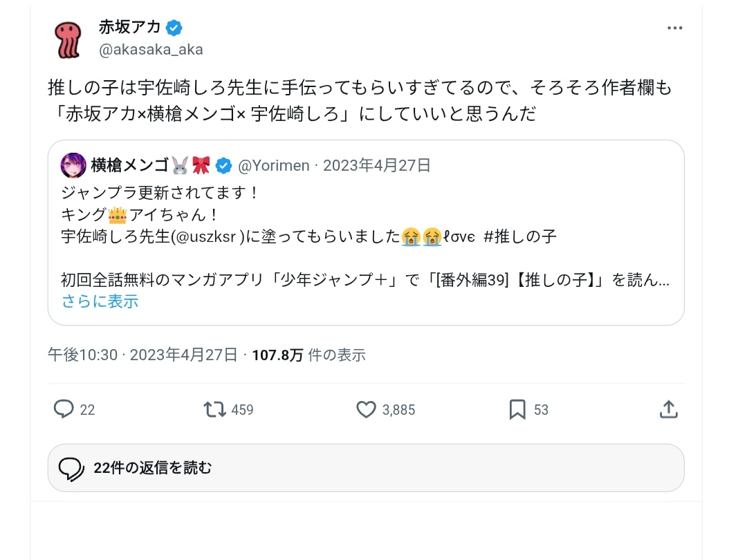Click the @akasaka_aka handle

tap(151, 50)
